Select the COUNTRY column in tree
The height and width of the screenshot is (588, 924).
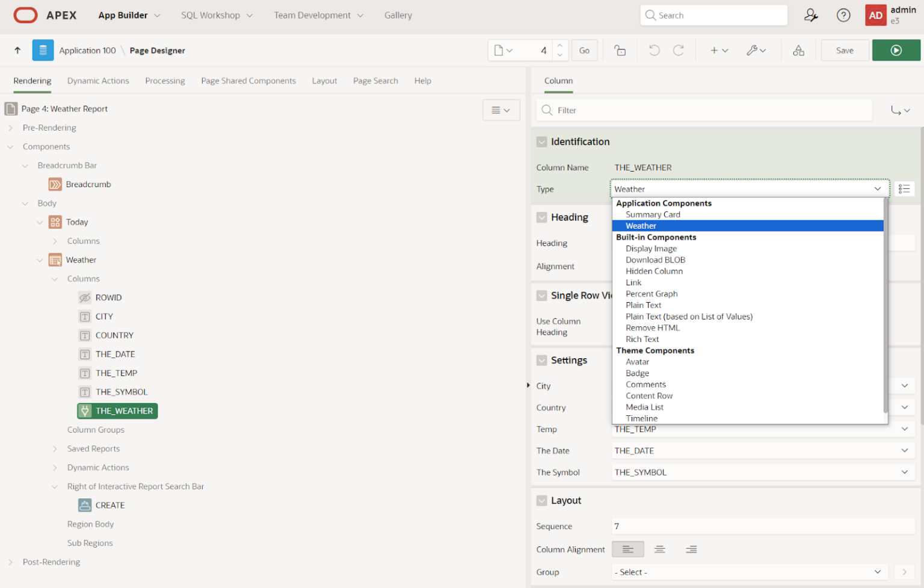(x=114, y=335)
